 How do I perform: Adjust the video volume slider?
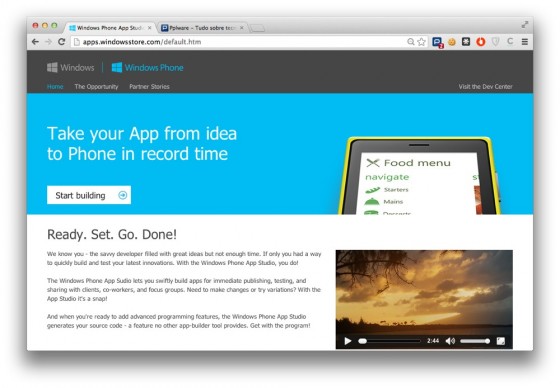(x=475, y=341)
